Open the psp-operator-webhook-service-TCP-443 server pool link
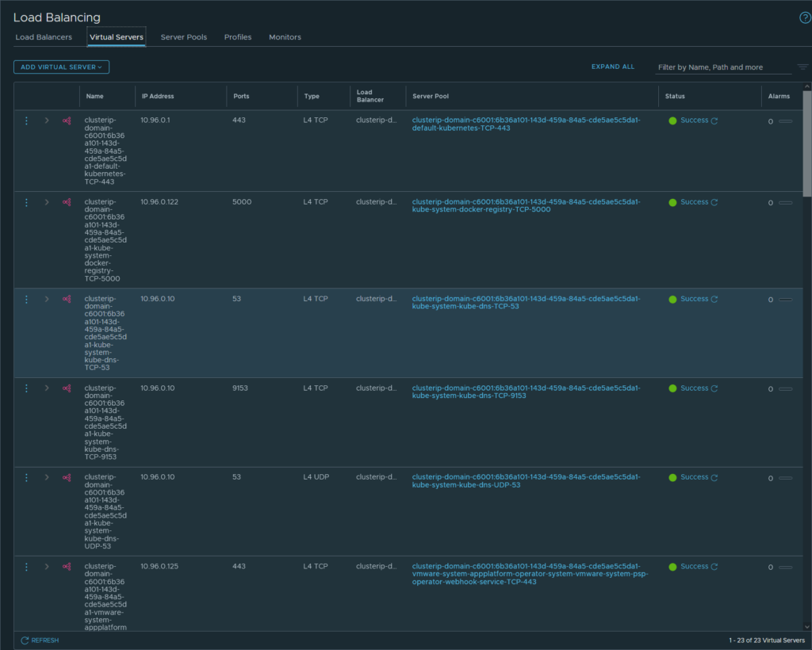The image size is (812, 650). click(530, 574)
